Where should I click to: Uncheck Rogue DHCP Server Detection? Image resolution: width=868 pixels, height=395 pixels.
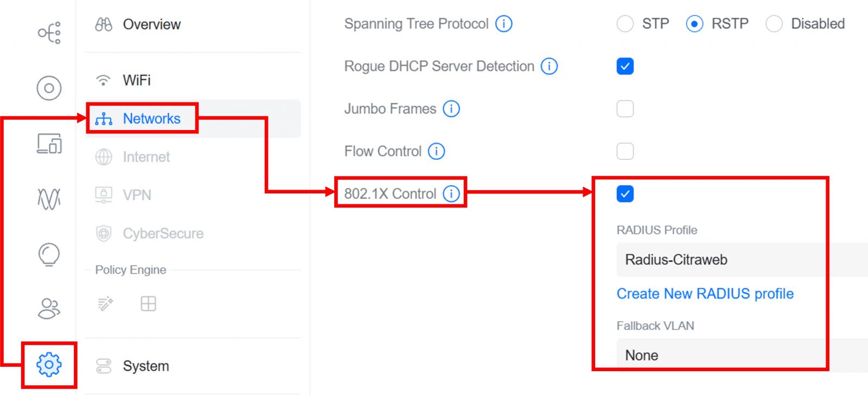click(625, 66)
